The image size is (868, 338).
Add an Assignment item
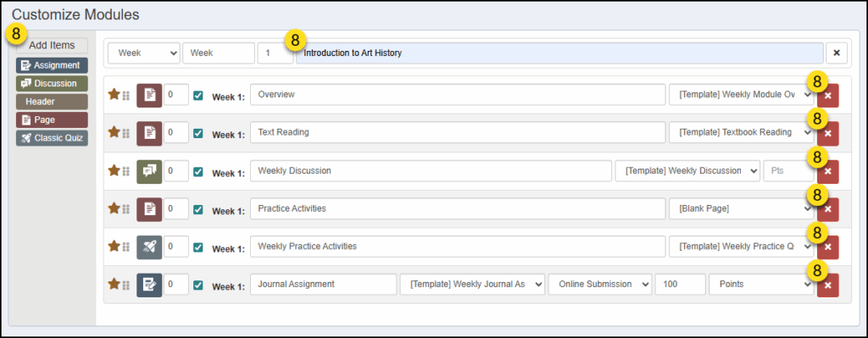pyautogui.click(x=52, y=65)
